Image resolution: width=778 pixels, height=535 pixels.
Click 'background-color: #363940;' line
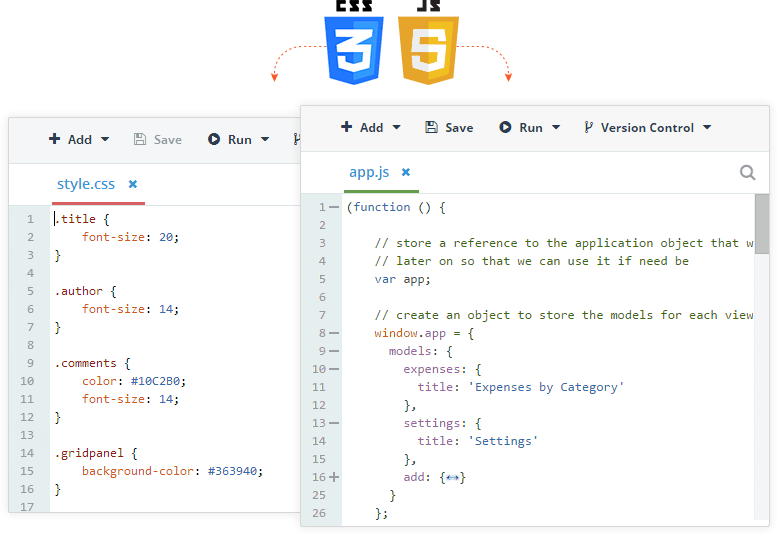click(172, 470)
